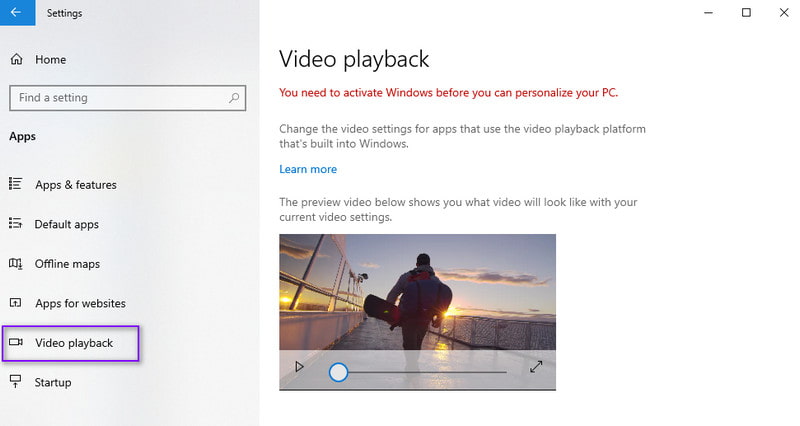The height and width of the screenshot is (426, 800).
Task: Click the middle of the video seek track
Action: (420, 372)
